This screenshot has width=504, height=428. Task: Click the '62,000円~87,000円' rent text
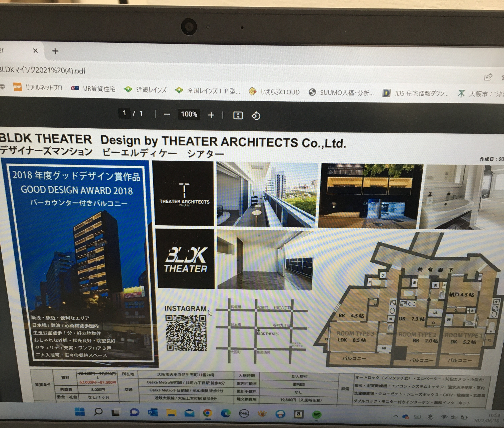coord(98,382)
